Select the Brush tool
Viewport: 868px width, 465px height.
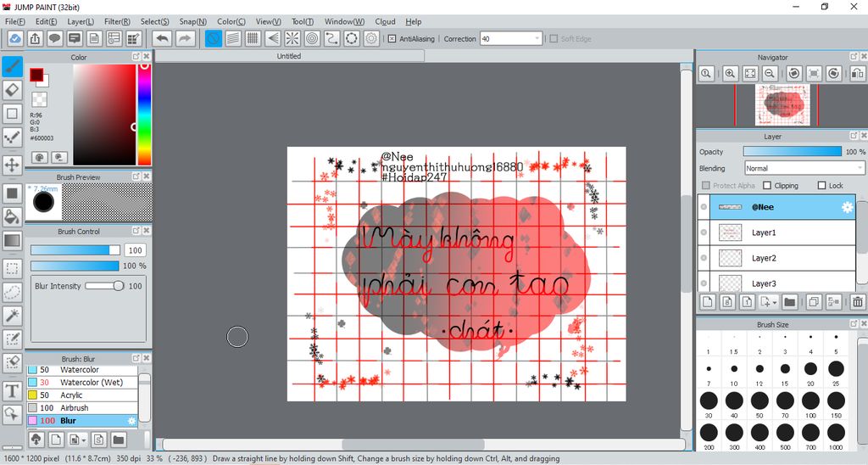tap(12, 66)
